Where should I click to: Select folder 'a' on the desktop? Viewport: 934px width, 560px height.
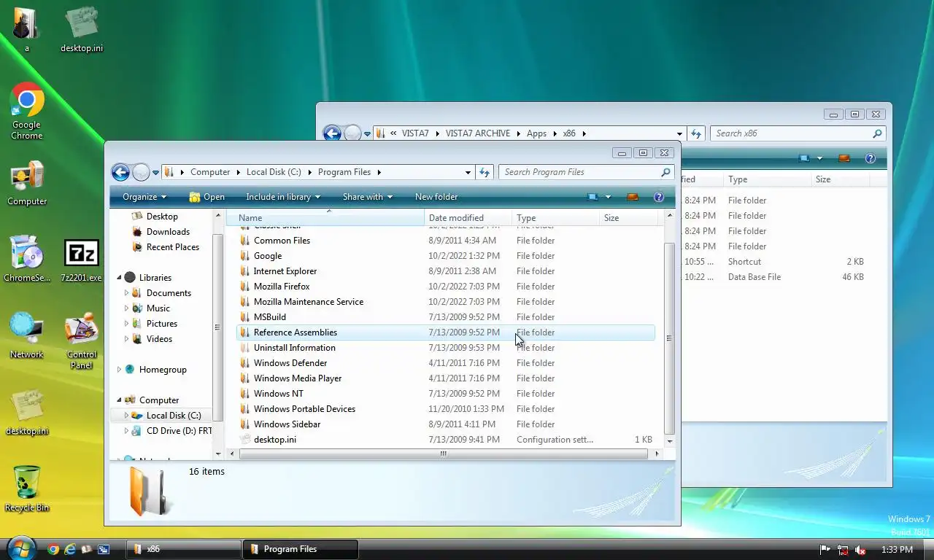click(27, 29)
